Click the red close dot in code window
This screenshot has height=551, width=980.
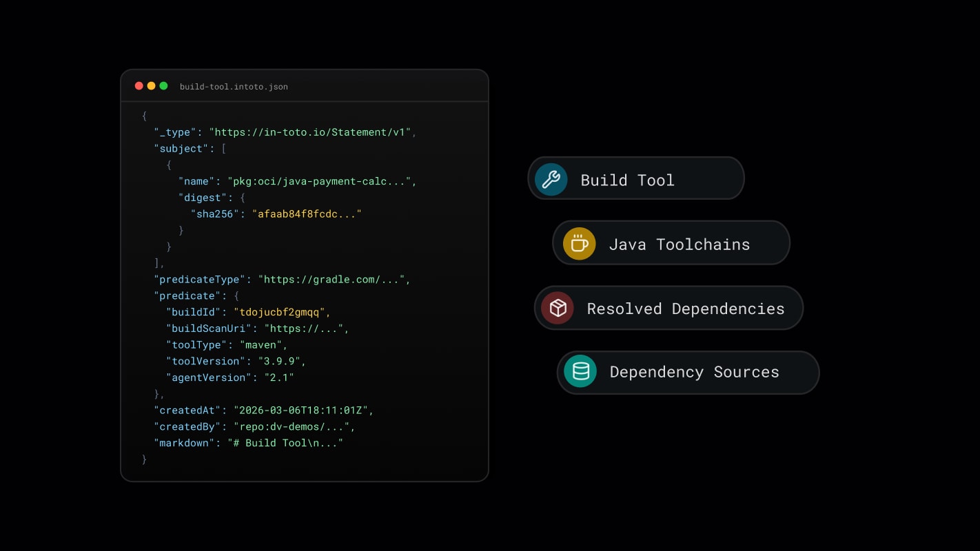click(x=139, y=86)
